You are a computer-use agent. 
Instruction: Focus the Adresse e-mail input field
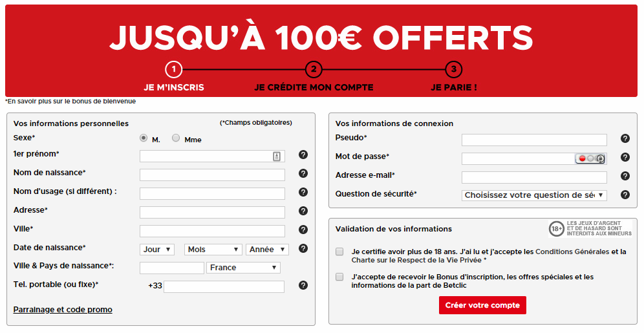point(534,177)
